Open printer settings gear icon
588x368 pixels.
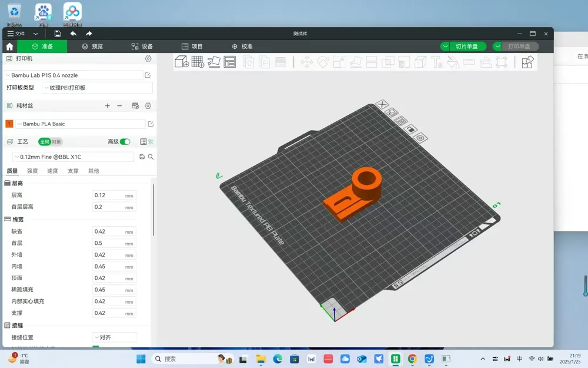pos(148,58)
